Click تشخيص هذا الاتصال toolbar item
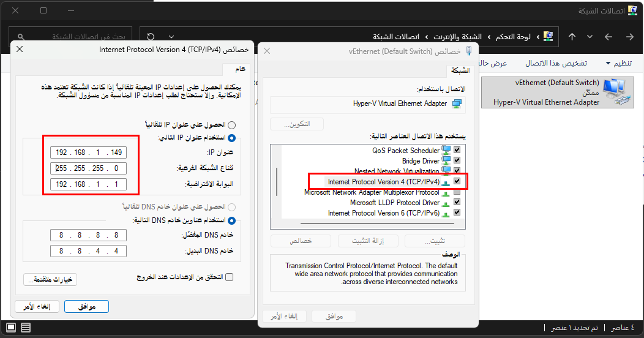 click(556, 63)
